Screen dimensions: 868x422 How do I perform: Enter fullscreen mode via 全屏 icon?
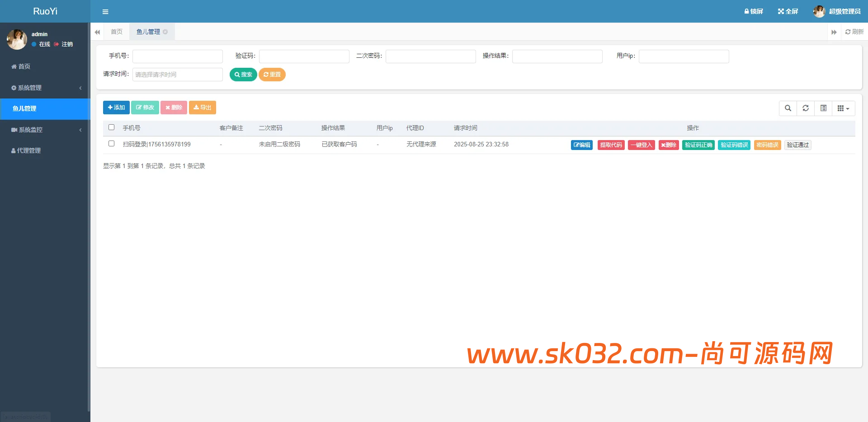788,11
